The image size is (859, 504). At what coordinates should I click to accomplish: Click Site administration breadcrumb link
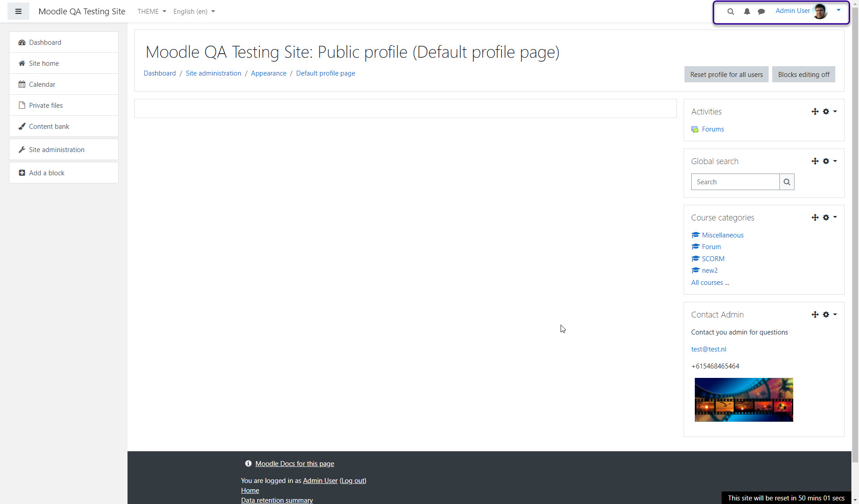(x=213, y=73)
